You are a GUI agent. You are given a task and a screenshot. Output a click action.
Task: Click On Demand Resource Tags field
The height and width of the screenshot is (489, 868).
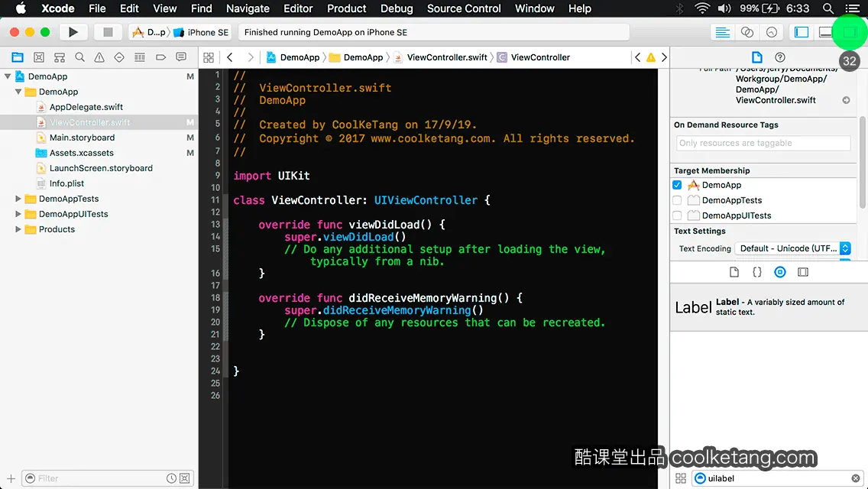[763, 143]
